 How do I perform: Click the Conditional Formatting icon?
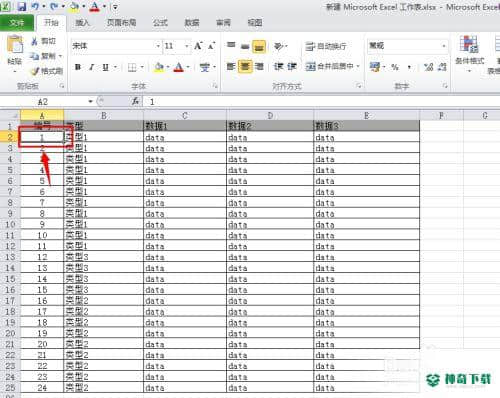coord(469,44)
